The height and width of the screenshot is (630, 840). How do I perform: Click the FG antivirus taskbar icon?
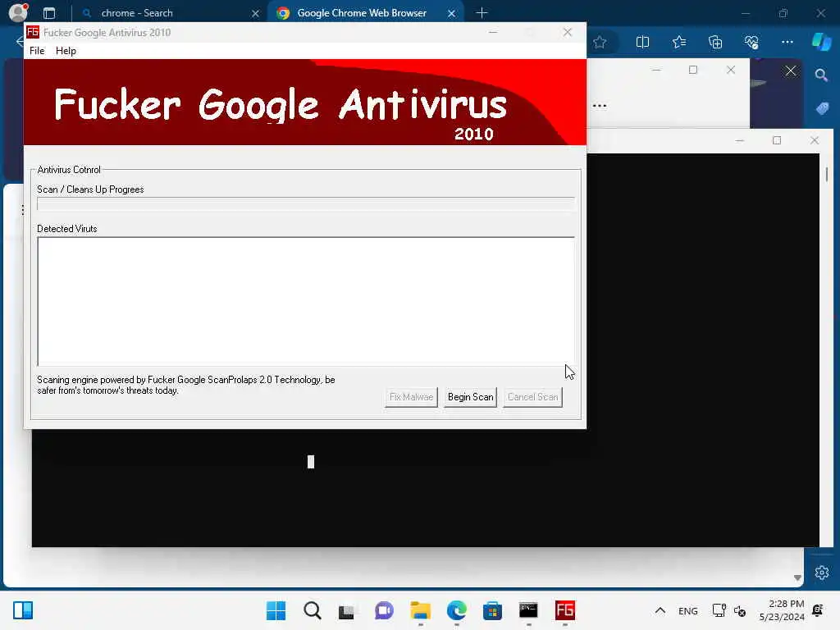pyautogui.click(x=564, y=610)
